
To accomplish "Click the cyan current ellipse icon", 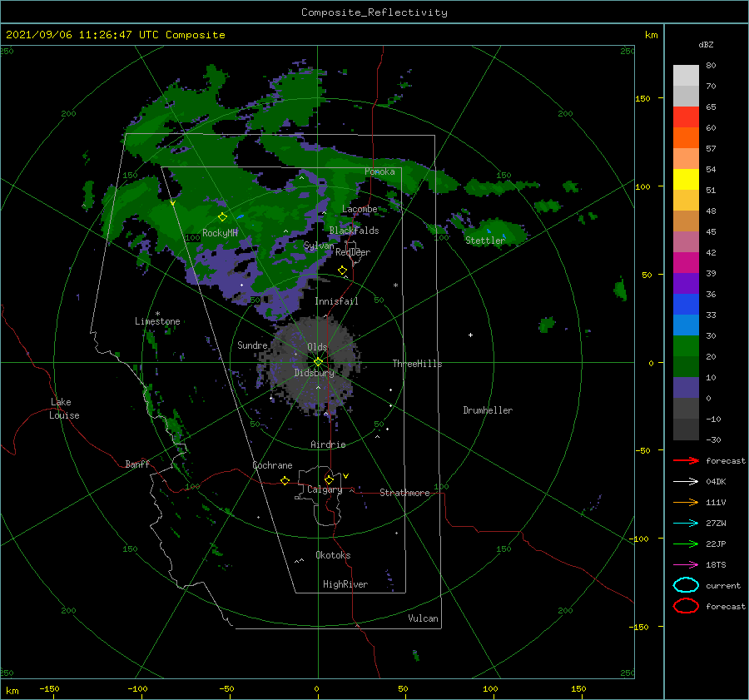I will [x=686, y=585].
